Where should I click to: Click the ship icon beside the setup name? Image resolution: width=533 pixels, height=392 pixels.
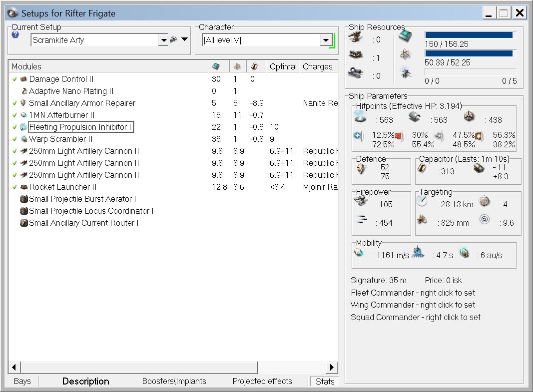click(x=173, y=40)
